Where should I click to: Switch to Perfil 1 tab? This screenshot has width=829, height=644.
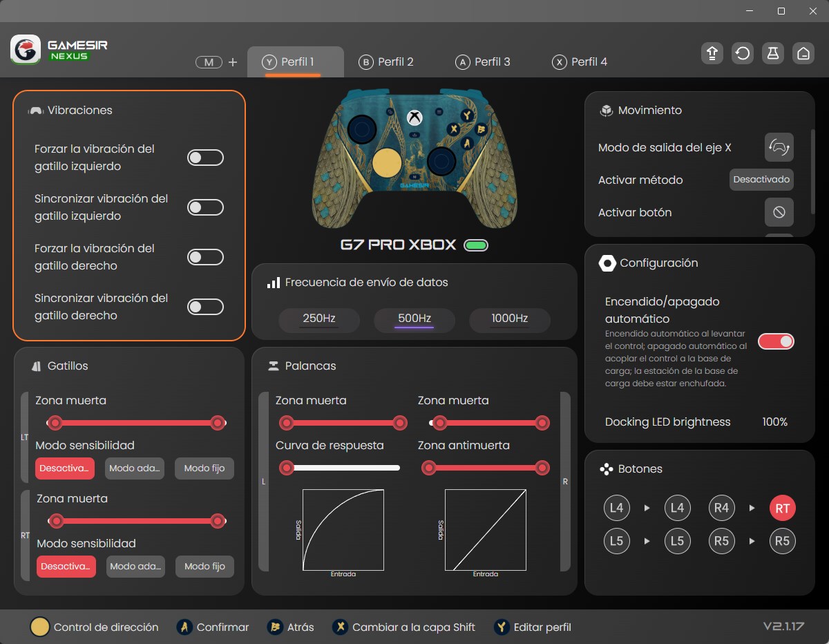(295, 62)
